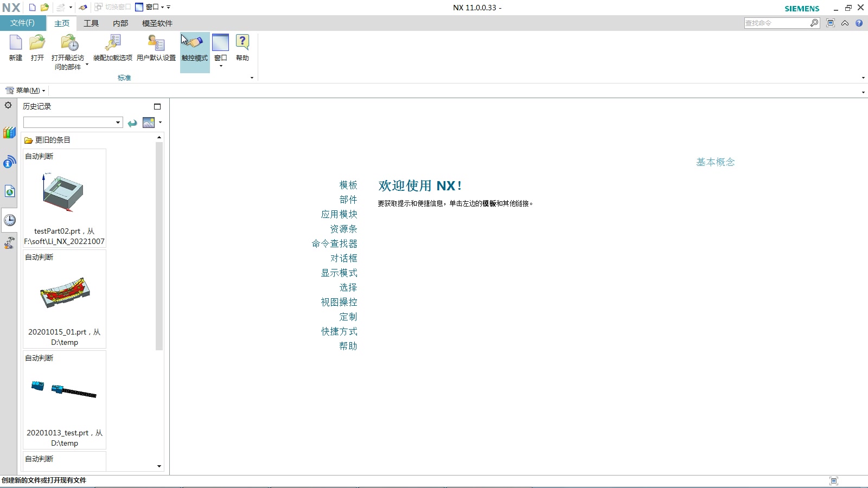Open 用户默认设置 customer defaults

coord(156,48)
